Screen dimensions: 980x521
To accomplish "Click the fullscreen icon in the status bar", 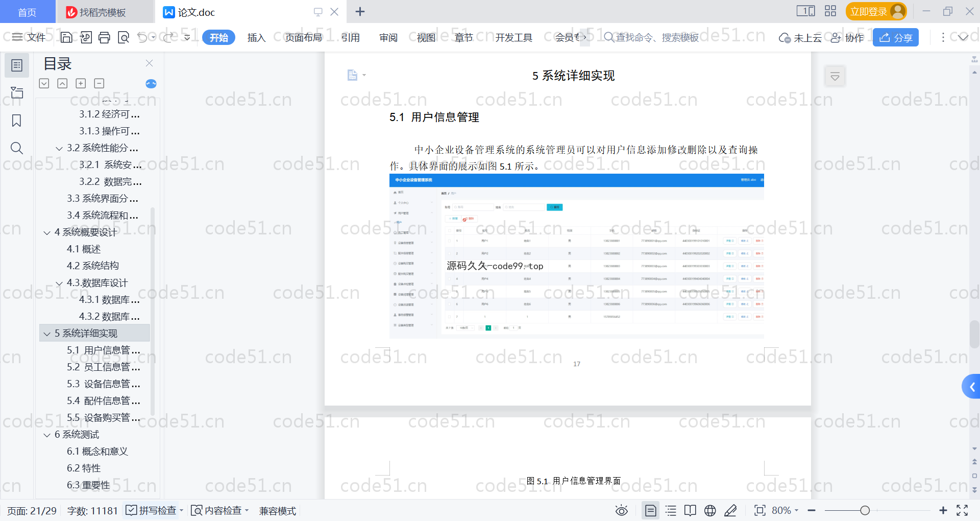I will point(962,510).
